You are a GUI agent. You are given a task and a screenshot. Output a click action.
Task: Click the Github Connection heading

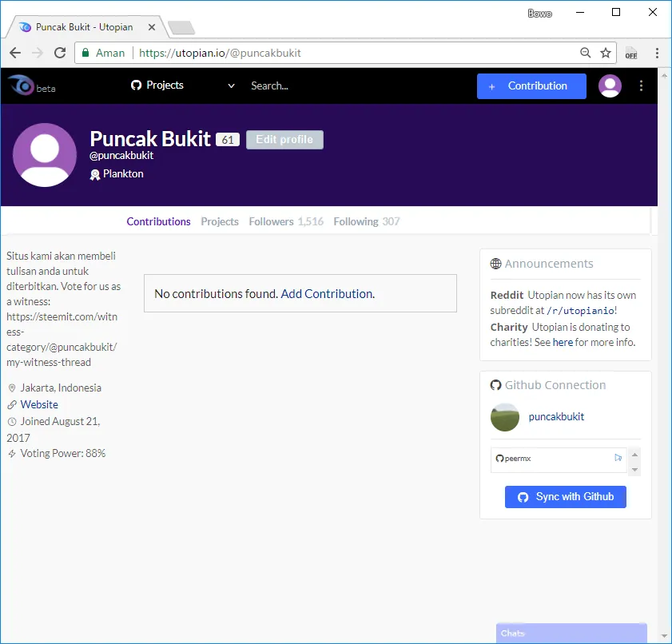pos(555,385)
